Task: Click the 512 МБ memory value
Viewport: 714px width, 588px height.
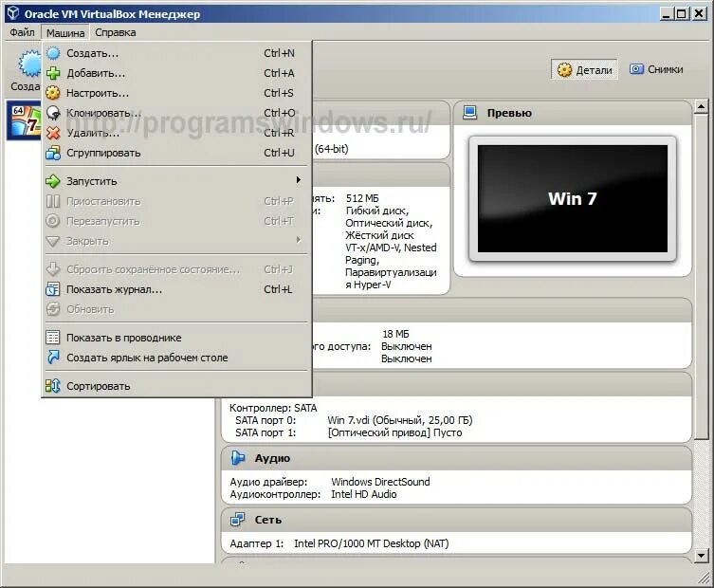Action: 362,198
